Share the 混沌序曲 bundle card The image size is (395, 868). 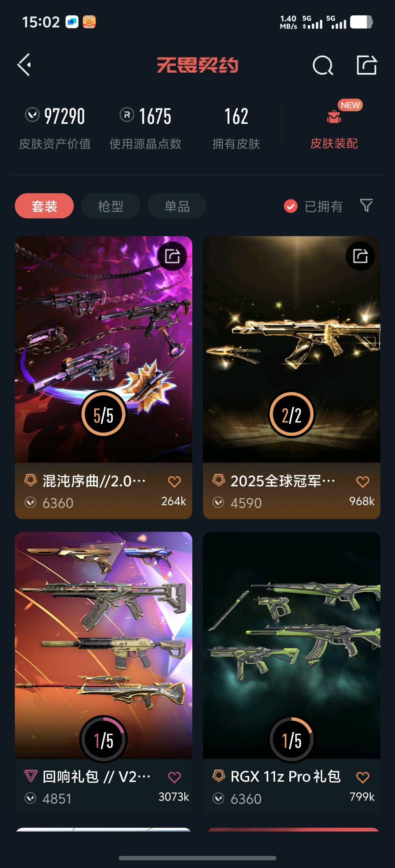pyautogui.click(x=172, y=256)
